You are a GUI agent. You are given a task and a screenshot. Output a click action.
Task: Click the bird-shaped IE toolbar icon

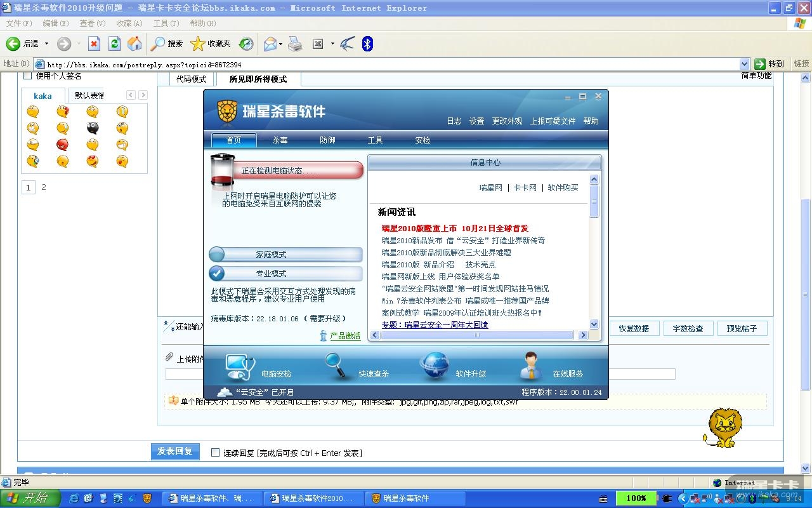pyautogui.click(x=347, y=44)
